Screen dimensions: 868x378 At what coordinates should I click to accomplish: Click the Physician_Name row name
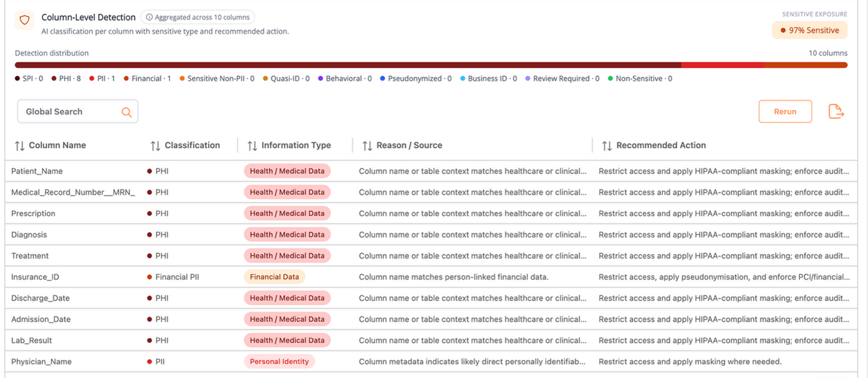(42, 362)
